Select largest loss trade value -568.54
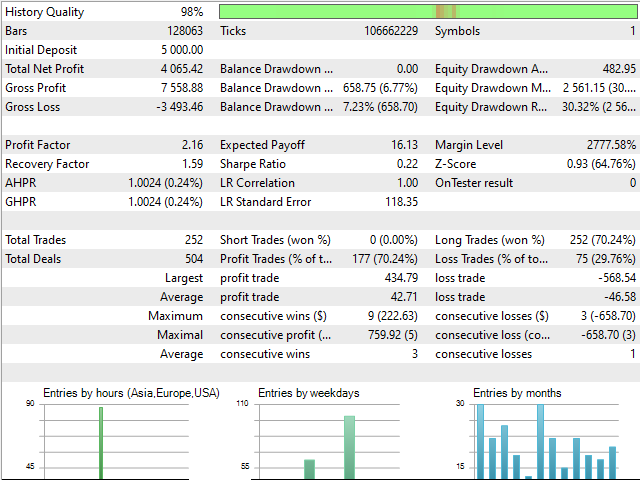Viewport: 640px width, 480px height. 617,278
